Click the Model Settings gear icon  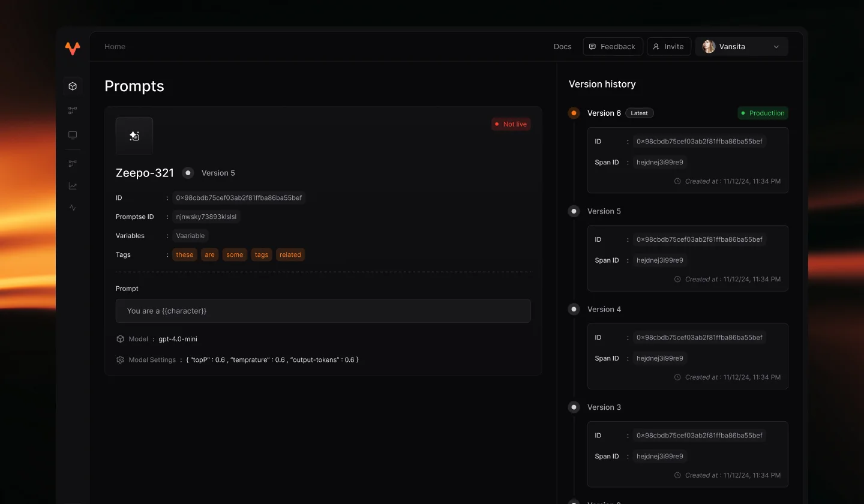pos(120,360)
